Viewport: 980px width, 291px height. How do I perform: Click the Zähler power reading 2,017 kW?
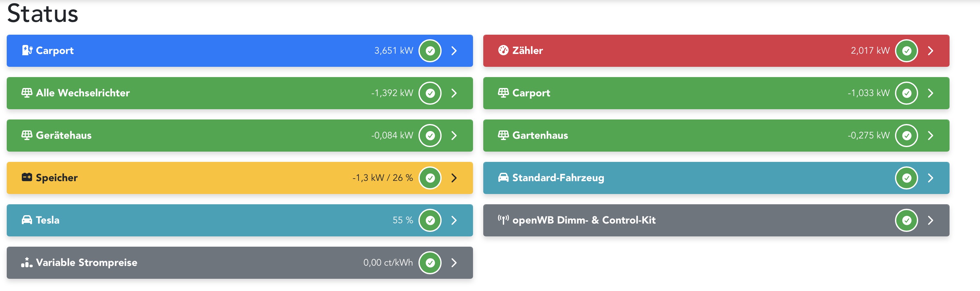point(870,51)
